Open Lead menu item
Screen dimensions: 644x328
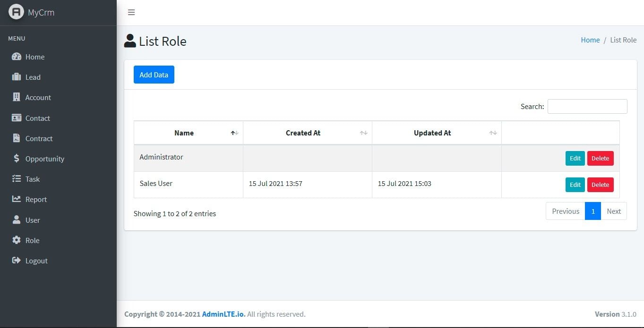point(58,77)
